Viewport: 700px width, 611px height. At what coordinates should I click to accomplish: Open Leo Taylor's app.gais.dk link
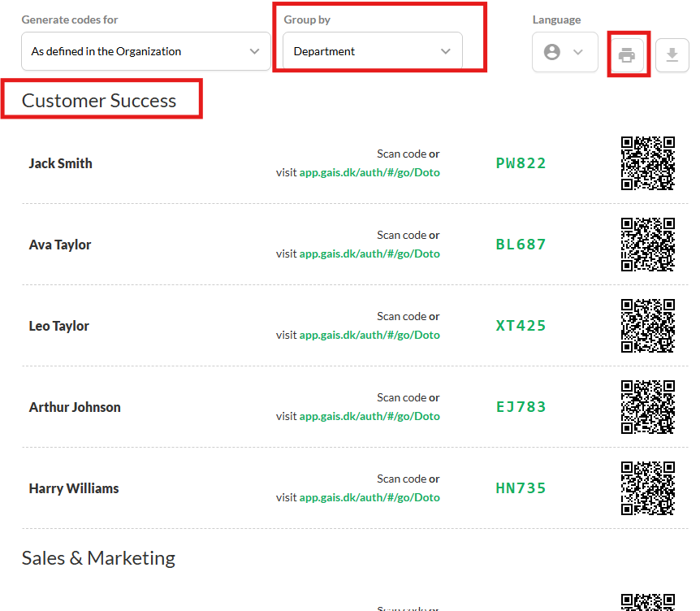pos(369,335)
